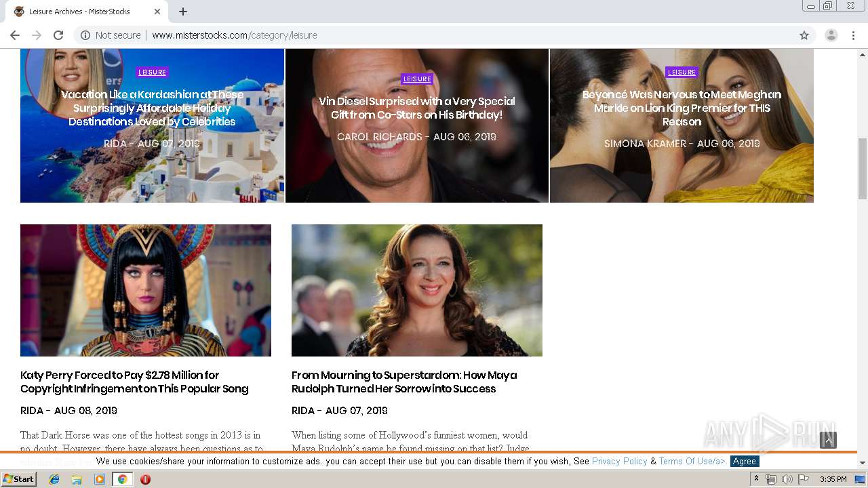Image resolution: width=868 pixels, height=488 pixels.
Task: Close the Leisure Archives tab
Action: (x=157, y=12)
